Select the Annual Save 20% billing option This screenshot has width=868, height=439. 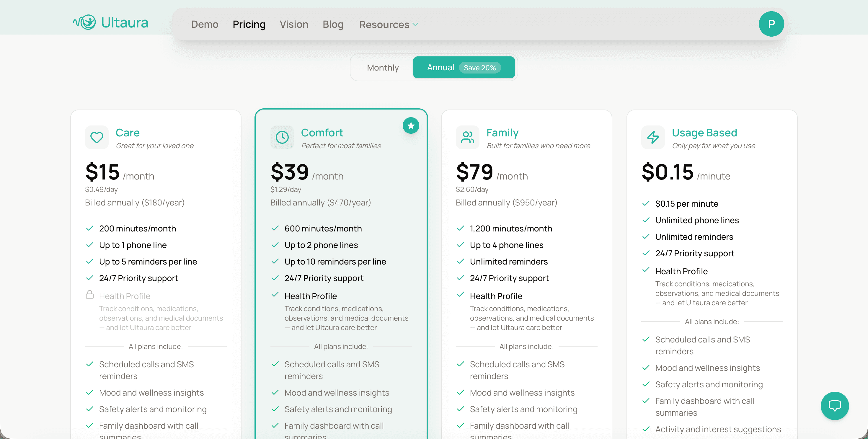[464, 67]
